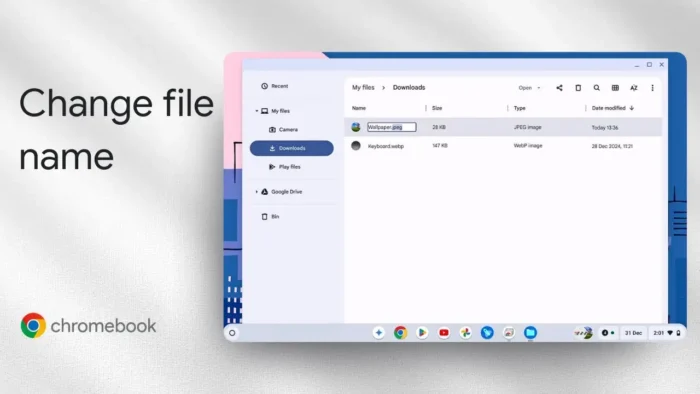The width and height of the screenshot is (700, 394).
Task: Open file search
Action: point(596,88)
